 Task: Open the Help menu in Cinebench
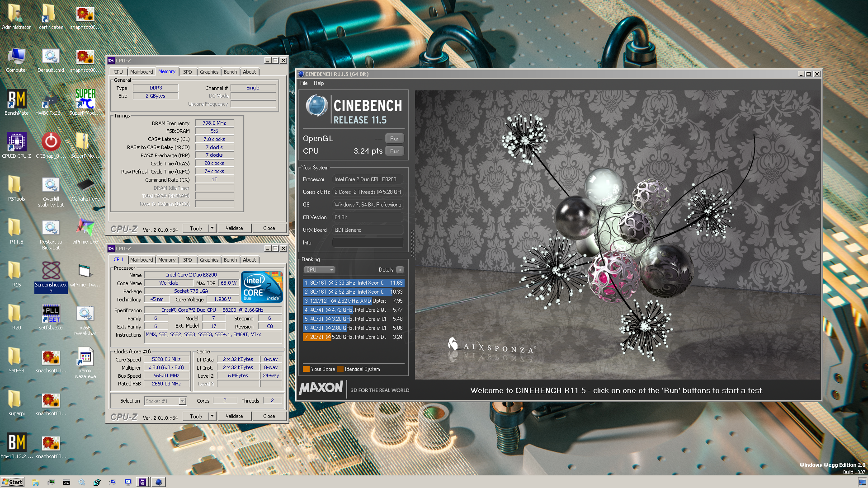(x=319, y=83)
